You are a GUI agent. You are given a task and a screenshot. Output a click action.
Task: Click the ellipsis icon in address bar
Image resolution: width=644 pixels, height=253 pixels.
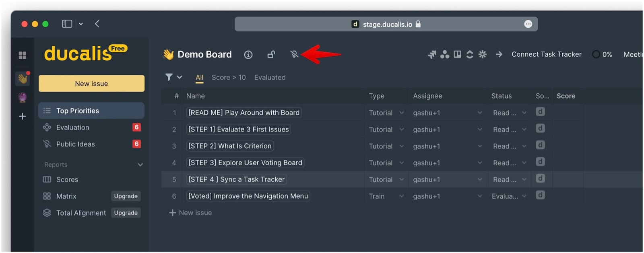point(528,24)
